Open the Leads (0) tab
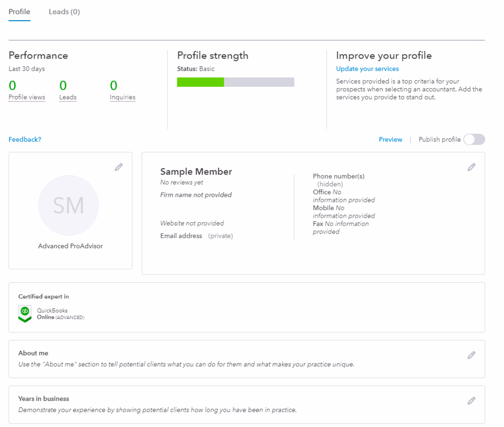Viewport: 504px width, 427px height. coord(64,12)
